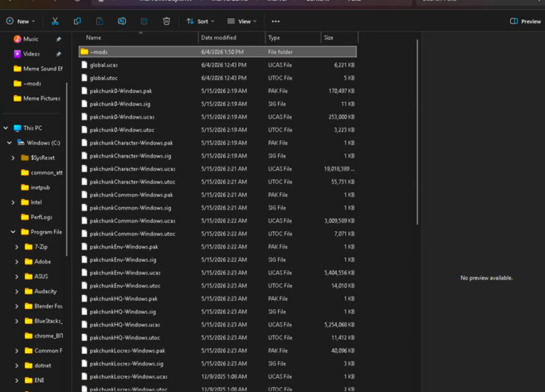This screenshot has width=545, height=392.
Task: Click the Share icon in toolbar
Action: pos(144,21)
